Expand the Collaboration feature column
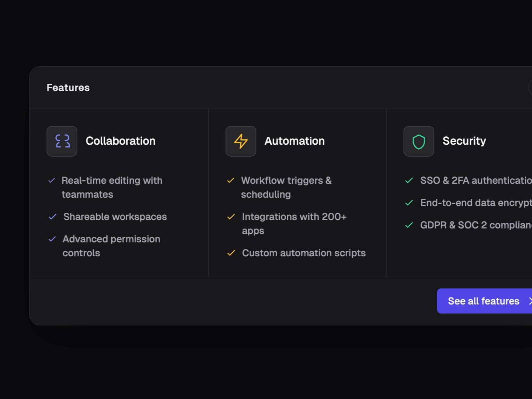 pos(119,192)
